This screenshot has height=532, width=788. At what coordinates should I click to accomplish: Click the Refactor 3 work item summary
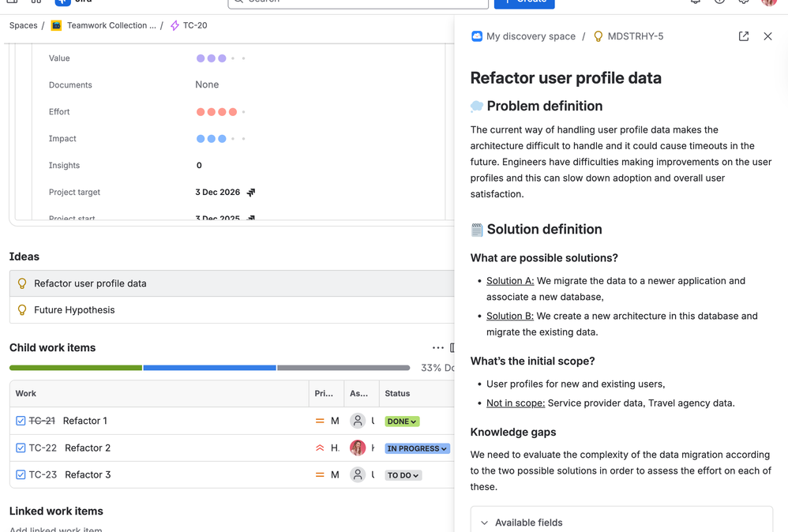(x=88, y=474)
